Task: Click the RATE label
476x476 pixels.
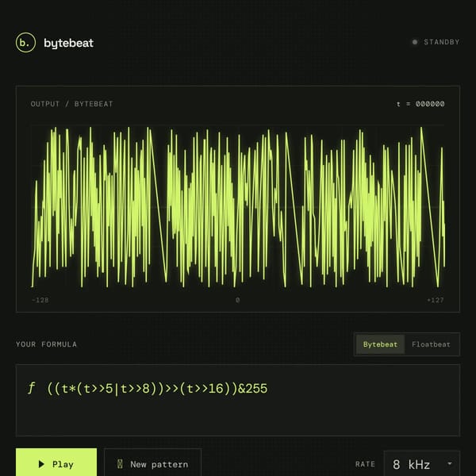Action: (365, 464)
